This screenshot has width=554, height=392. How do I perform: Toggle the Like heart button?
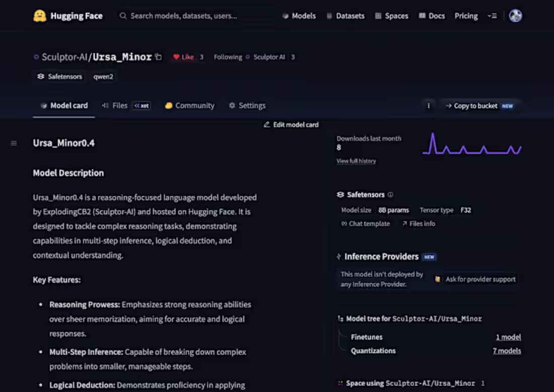pos(183,57)
